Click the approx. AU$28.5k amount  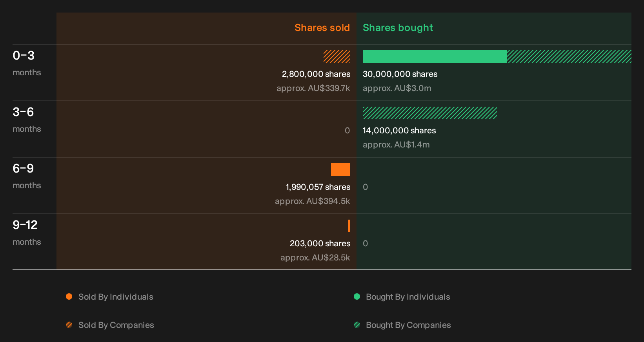click(315, 258)
